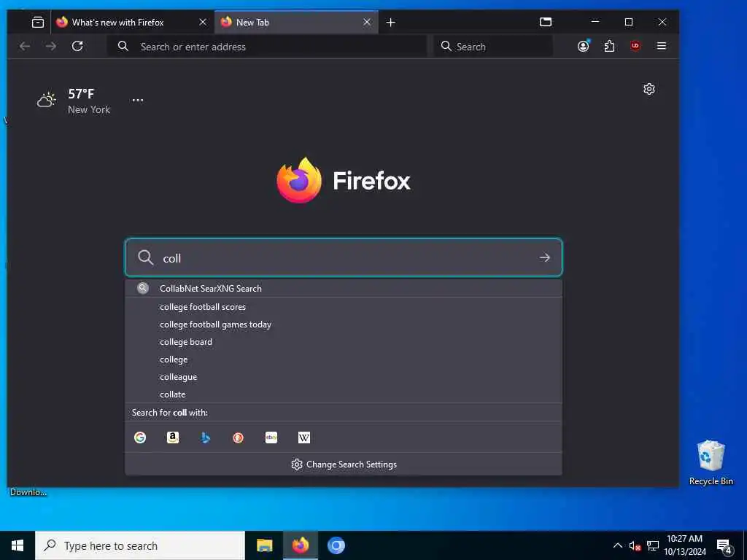Open the notification center icon
The image size is (747, 560).
(724, 545)
